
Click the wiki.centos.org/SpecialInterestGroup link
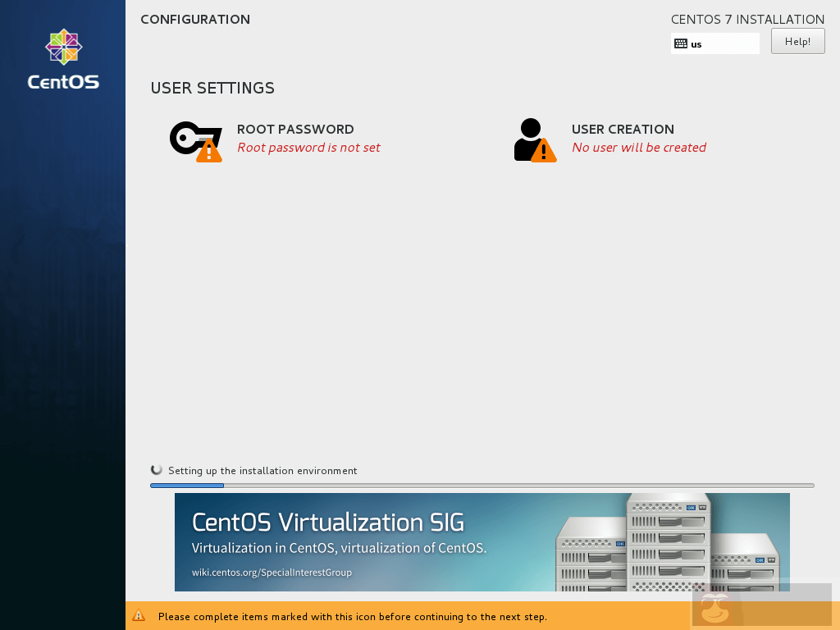(274, 573)
